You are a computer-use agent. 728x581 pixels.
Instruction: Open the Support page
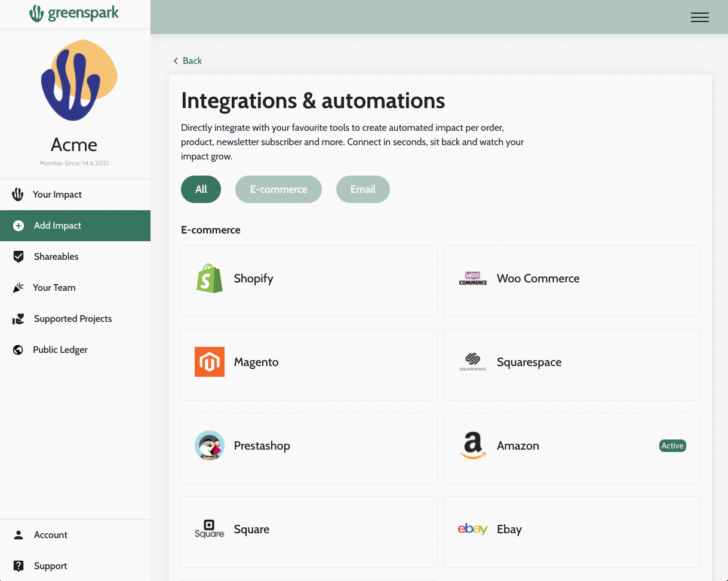point(75,566)
